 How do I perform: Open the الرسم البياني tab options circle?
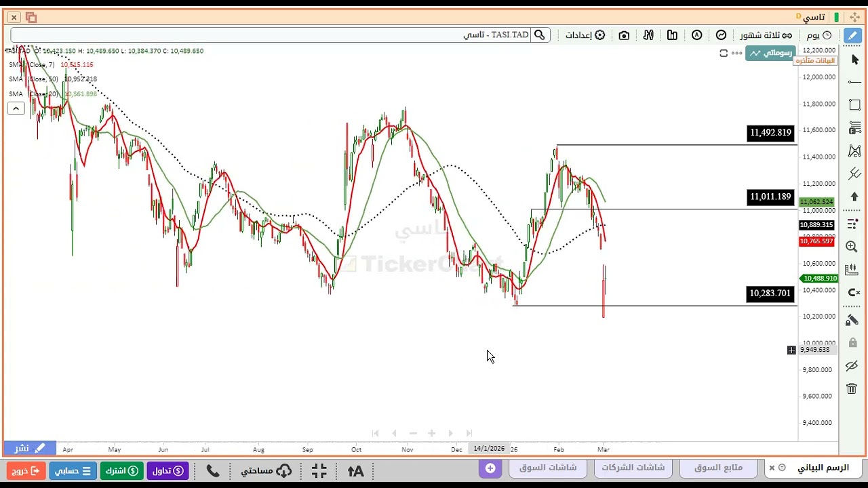pos(782,468)
